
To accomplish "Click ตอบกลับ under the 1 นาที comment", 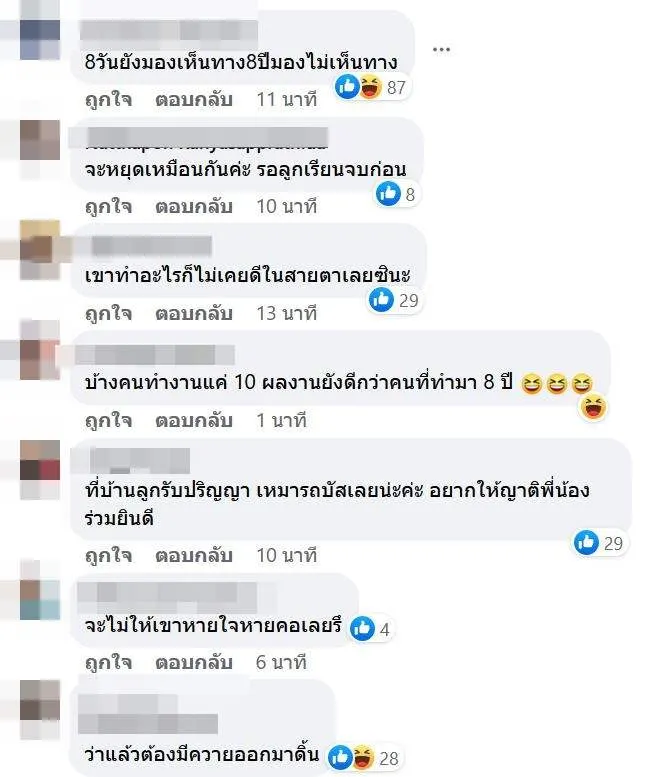I will 194,421.
